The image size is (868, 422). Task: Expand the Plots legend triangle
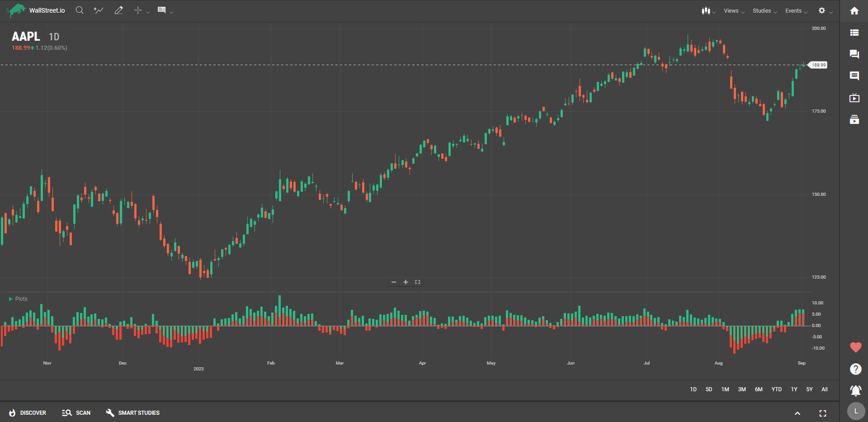click(11, 299)
